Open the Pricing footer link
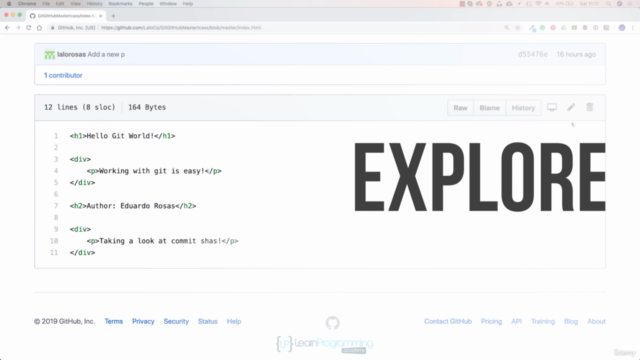The height and width of the screenshot is (360, 640). (x=491, y=321)
